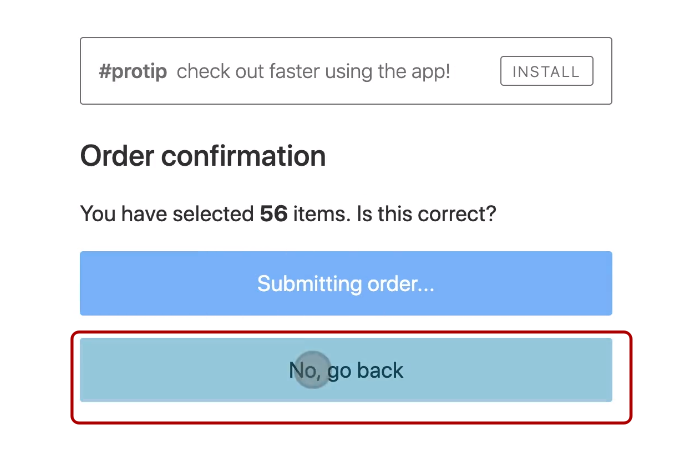Click the blue 'Submitting order...' button
This screenshot has width=694, height=476.
click(346, 283)
